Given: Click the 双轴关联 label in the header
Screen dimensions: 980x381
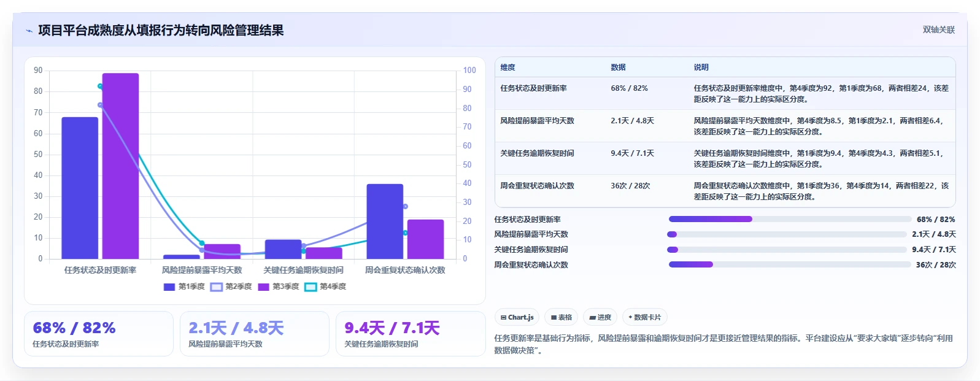Looking at the screenshot, I should point(939,29).
